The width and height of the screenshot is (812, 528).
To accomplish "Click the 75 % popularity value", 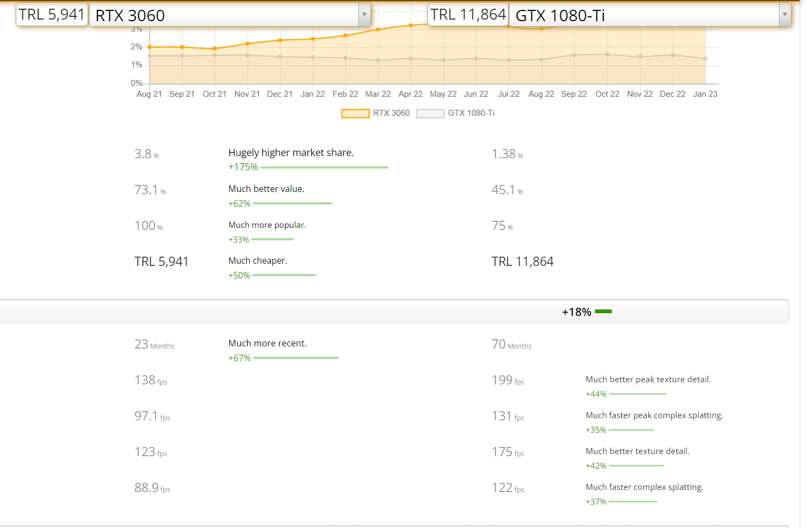I will [503, 226].
